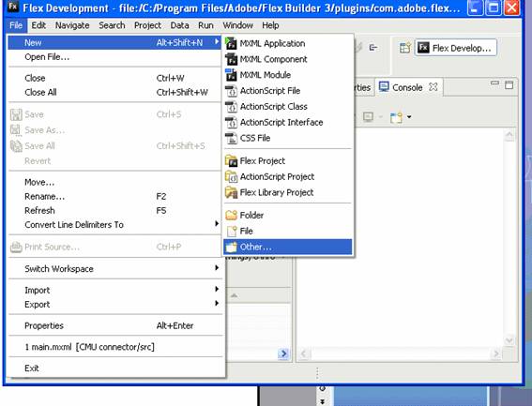Click the MXML Application icon in New submenu

coord(231,43)
